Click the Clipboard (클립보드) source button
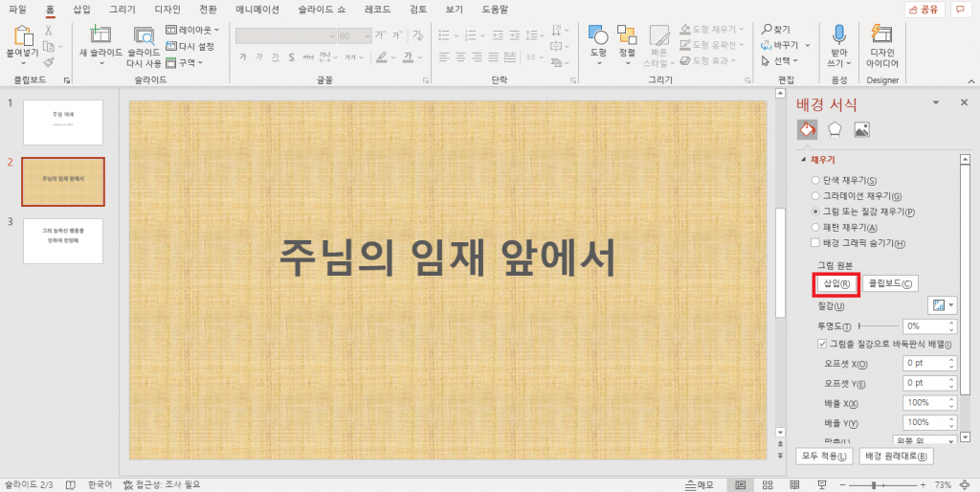 [890, 284]
